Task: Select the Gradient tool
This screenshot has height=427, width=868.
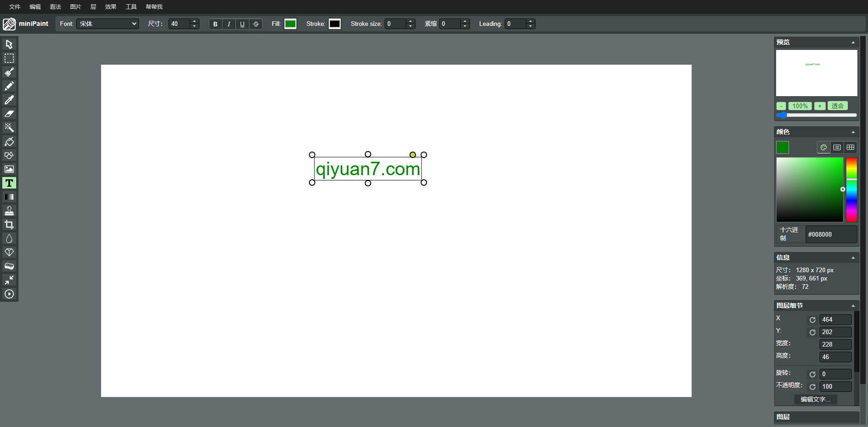Action: point(9,197)
